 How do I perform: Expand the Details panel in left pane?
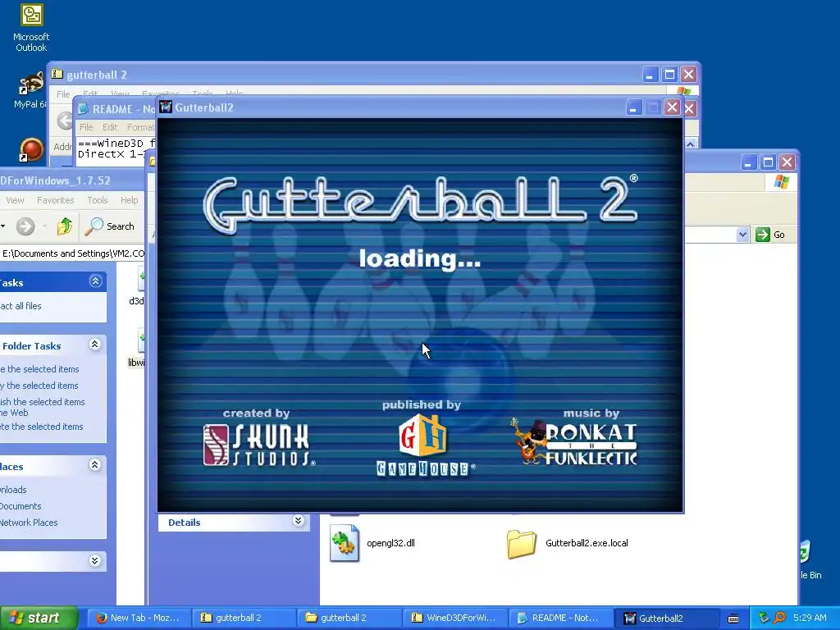coord(299,521)
